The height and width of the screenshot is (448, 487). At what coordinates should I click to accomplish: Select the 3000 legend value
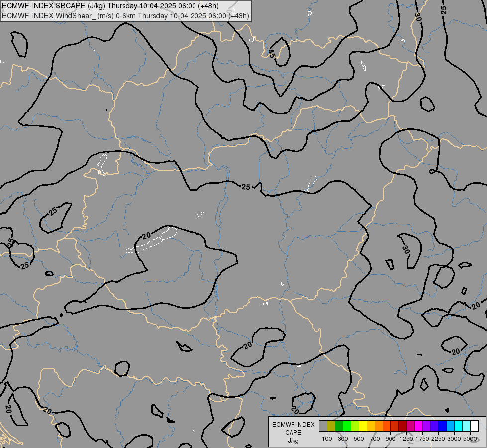click(454, 439)
